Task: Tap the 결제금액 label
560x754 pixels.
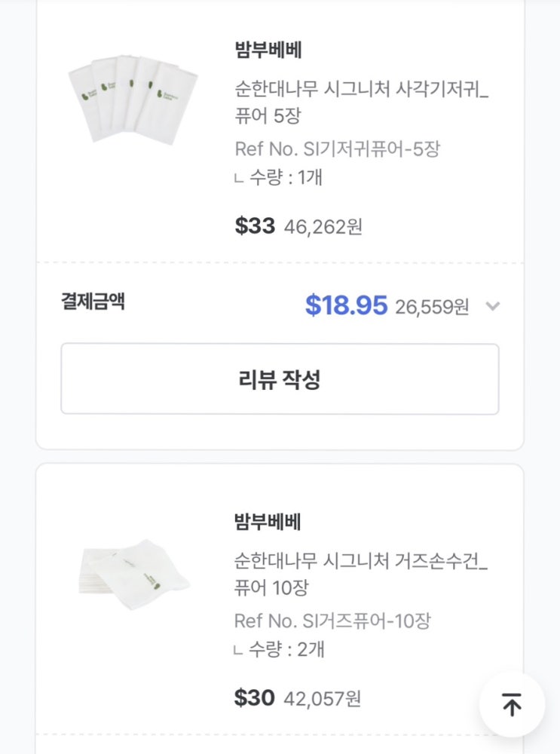Action: (x=93, y=302)
